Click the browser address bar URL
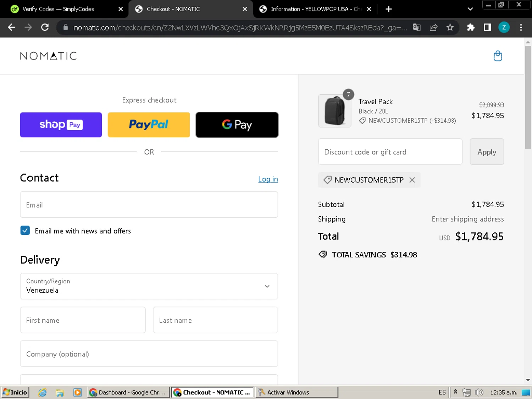The height and width of the screenshot is (399, 532). pos(240,27)
